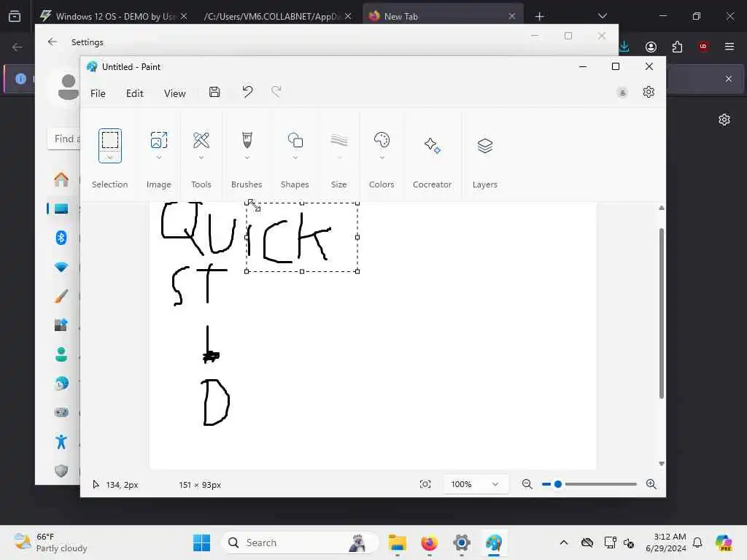Zoom out with the minus magnifier

click(527, 484)
